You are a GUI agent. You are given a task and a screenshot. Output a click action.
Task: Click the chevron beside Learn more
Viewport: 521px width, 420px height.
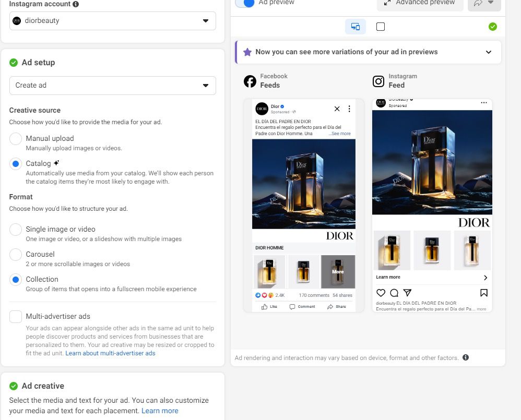click(x=486, y=278)
